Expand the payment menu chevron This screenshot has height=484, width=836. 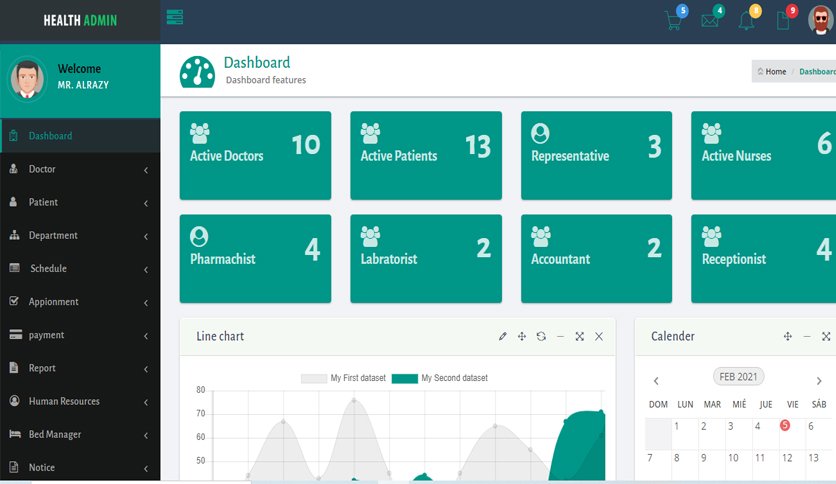pyautogui.click(x=146, y=336)
